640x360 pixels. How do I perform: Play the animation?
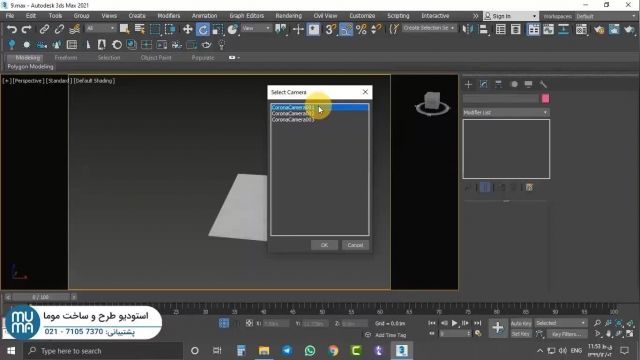(454, 323)
